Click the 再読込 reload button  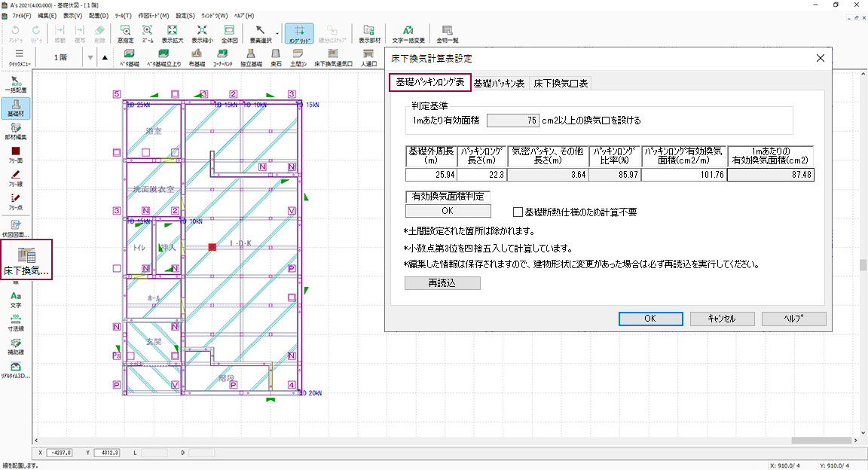pos(442,283)
